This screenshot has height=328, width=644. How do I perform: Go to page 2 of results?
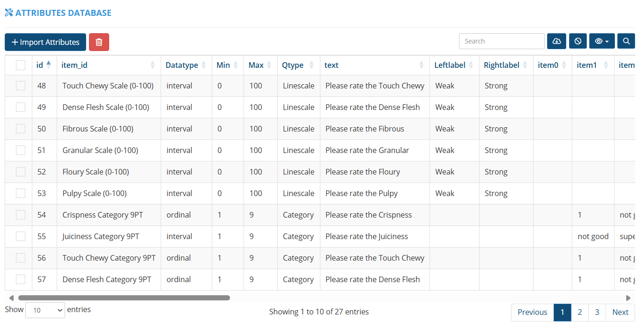[x=580, y=312]
